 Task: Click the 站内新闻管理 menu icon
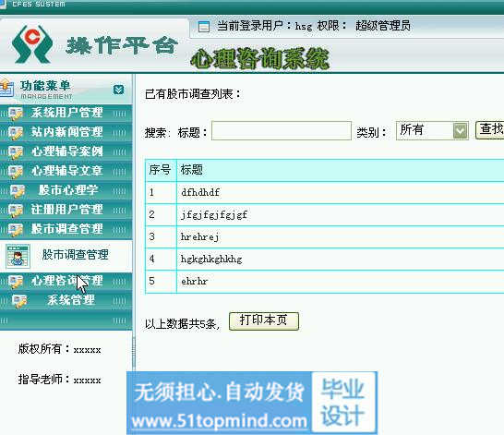[x=16, y=133]
